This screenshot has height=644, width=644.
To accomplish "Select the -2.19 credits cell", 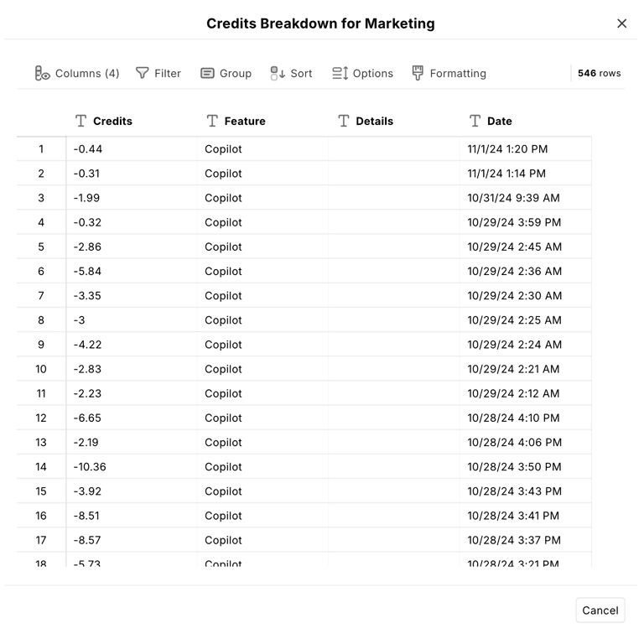I will tap(132, 442).
